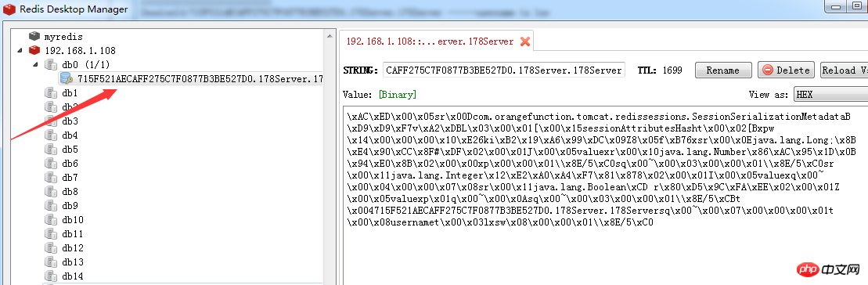This screenshot has width=868, height=285.
Task: Collapse the 192.168.1.108 server node
Action: click(20, 51)
